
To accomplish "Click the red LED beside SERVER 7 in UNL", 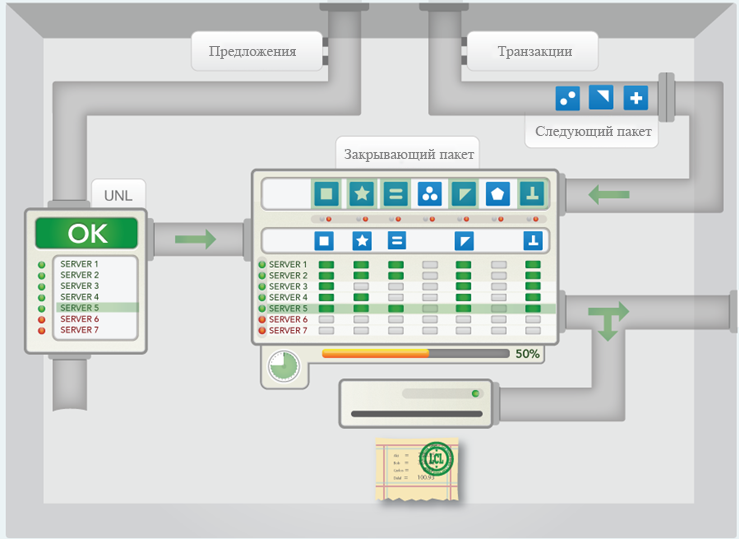I will tap(41, 330).
